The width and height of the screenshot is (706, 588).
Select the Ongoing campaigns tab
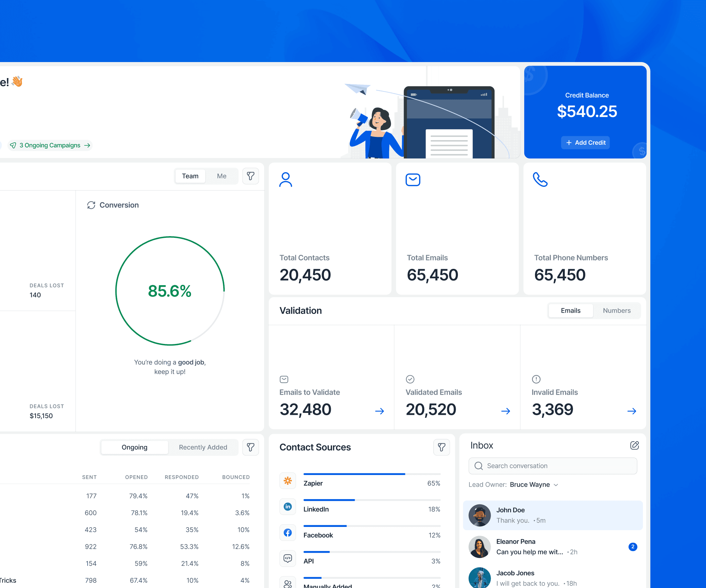pos(134,447)
